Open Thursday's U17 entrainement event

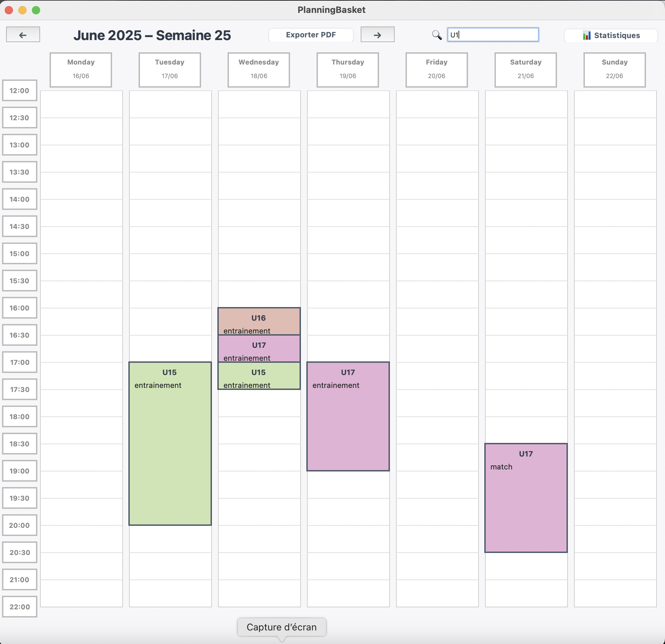click(348, 416)
